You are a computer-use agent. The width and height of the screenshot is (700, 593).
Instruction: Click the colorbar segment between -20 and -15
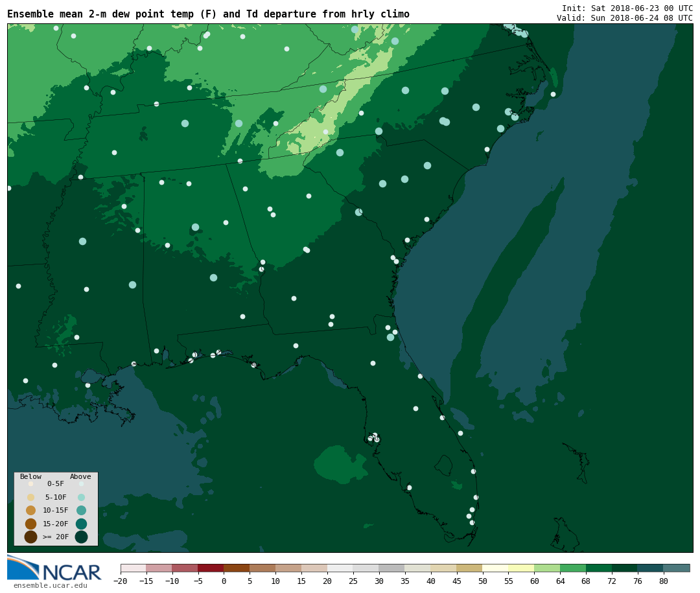point(133,568)
